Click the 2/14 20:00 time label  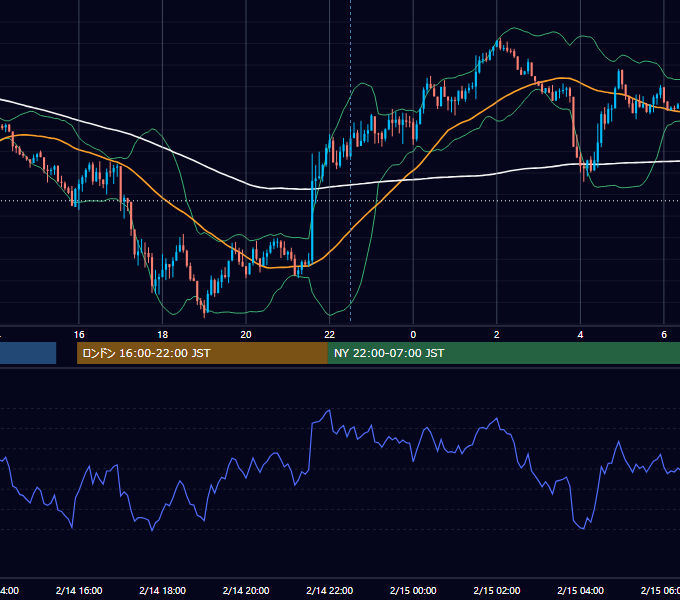(246, 590)
